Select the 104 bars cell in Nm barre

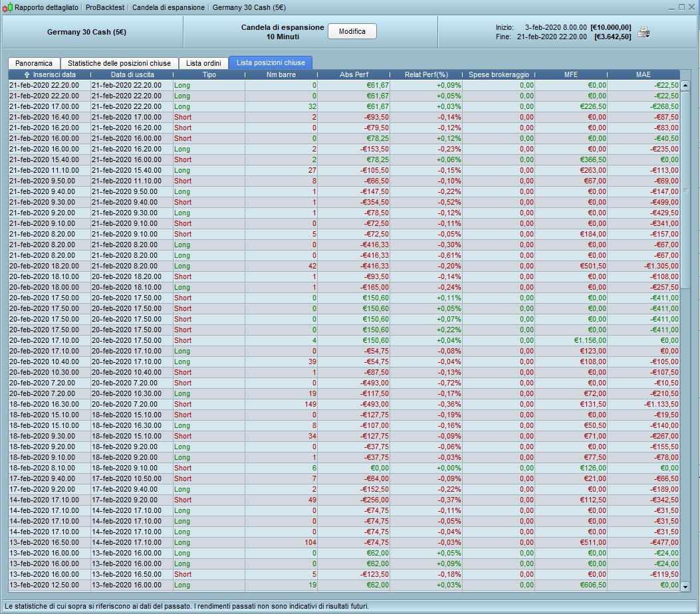click(281, 543)
